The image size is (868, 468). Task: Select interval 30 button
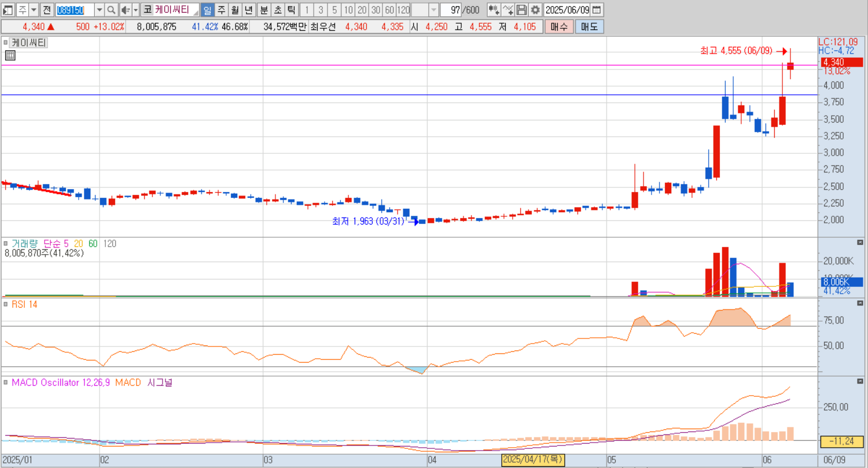click(376, 10)
